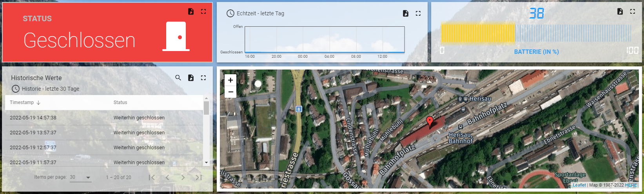Export the Historische Werte table data

coord(191,78)
